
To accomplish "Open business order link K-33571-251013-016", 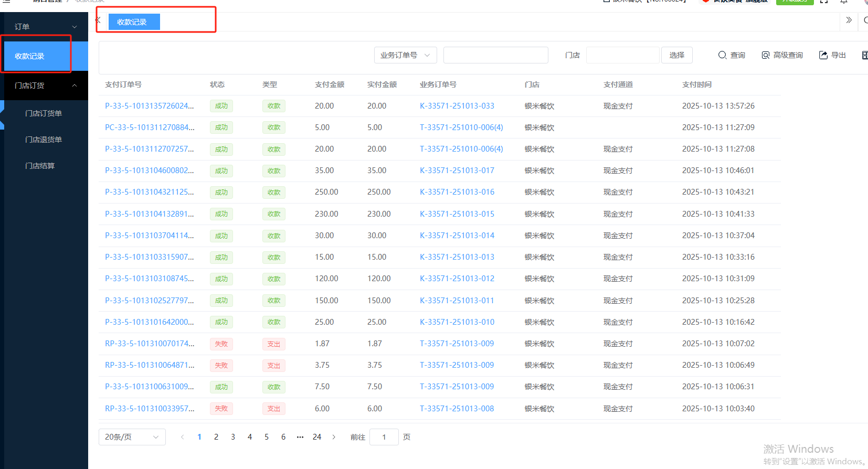I will 457,192.
